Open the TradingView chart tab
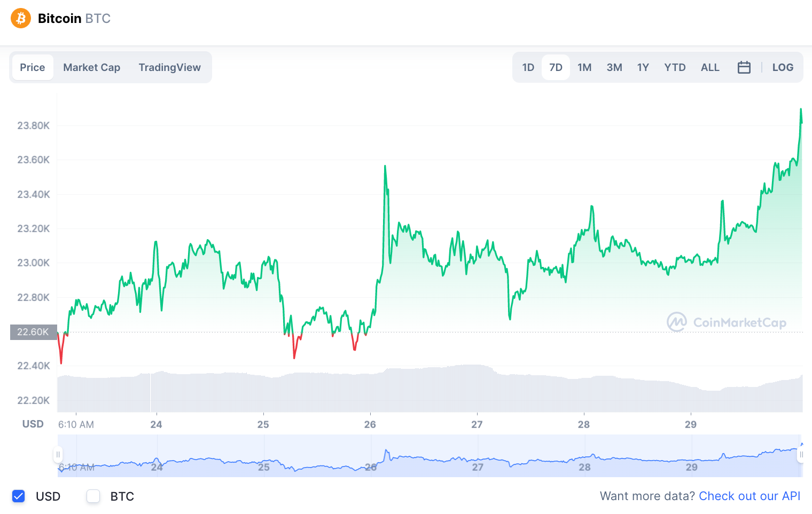This screenshot has height=514, width=812. 170,67
